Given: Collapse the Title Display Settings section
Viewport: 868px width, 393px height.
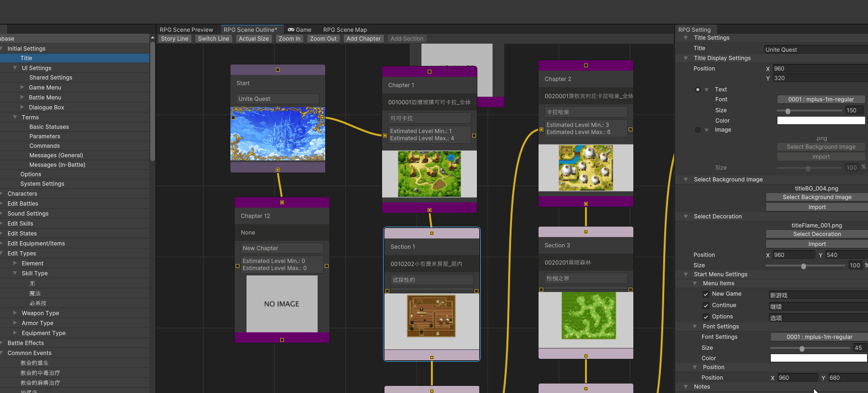Looking at the screenshot, I should [685, 58].
